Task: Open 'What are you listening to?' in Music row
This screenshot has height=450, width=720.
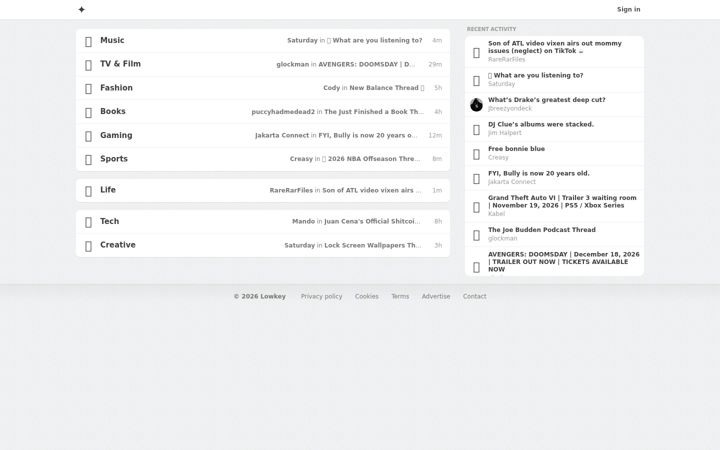Action: point(374,40)
